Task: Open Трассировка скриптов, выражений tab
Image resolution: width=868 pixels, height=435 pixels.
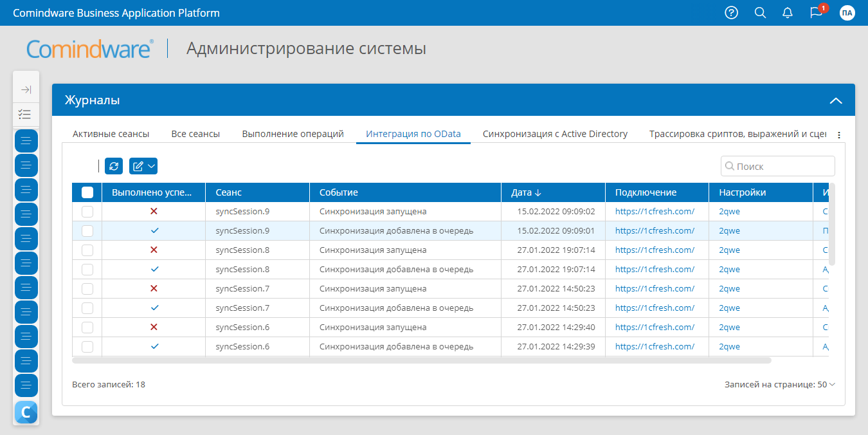Action: click(x=737, y=134)
